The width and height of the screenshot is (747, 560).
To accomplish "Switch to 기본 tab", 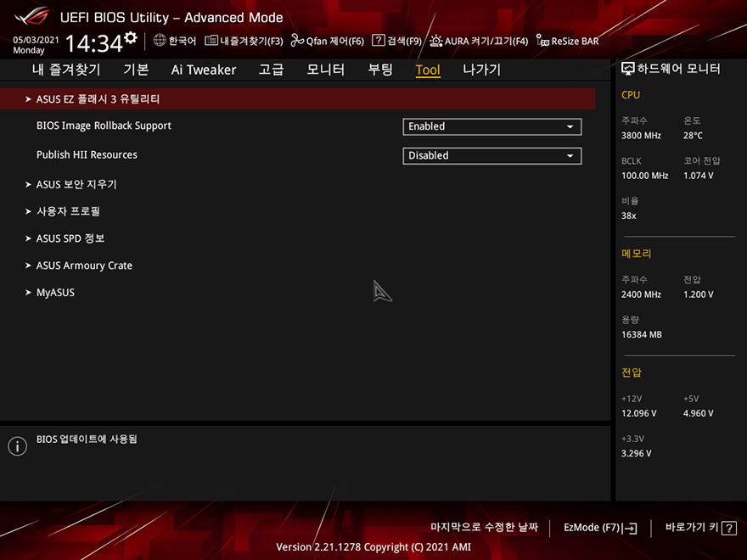I will pos(137,70).
